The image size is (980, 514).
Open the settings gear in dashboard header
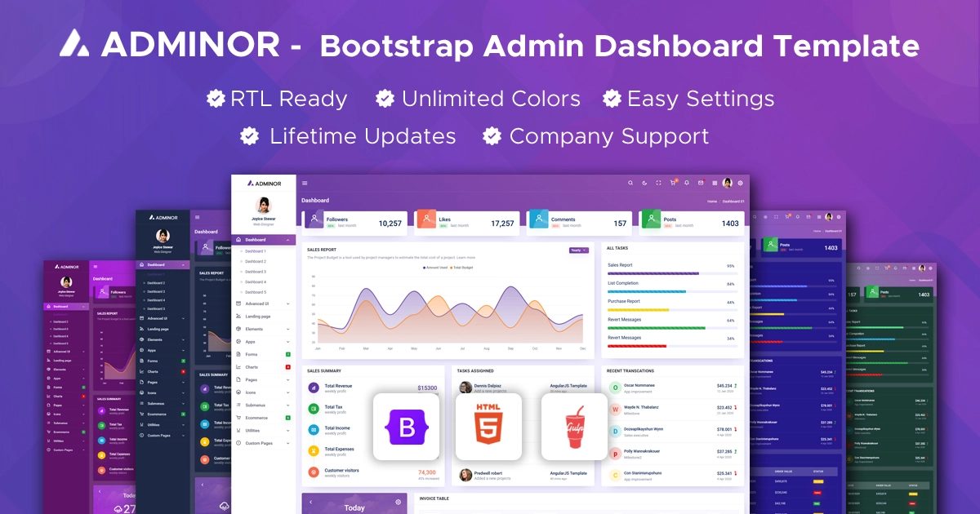pyautogui.click(x=740, y=183)
